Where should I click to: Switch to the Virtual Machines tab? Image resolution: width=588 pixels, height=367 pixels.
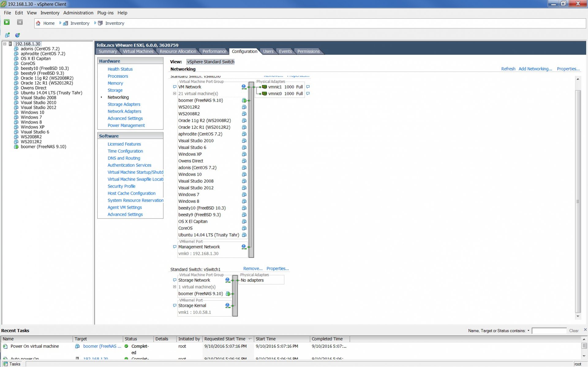click(x=138, y=51)
